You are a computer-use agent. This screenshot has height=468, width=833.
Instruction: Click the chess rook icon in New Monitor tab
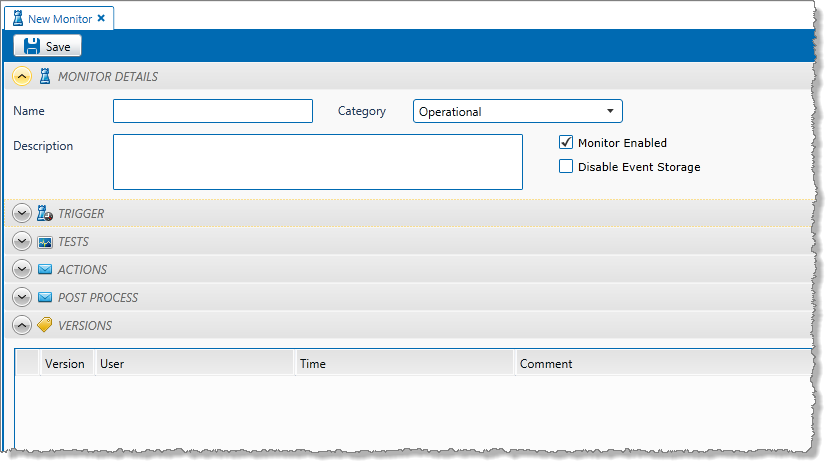(x=18, y=18)
